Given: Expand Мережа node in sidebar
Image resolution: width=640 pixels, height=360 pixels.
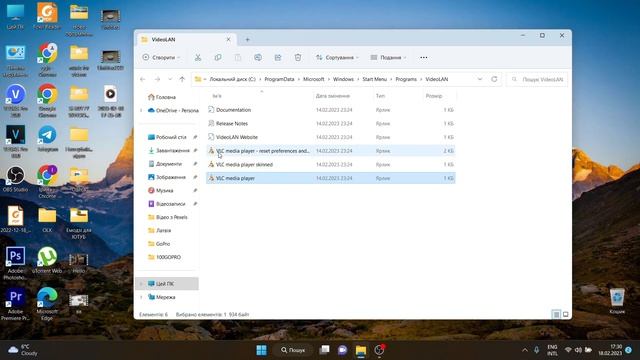Looking at the screenshot, I should [141, 297].
